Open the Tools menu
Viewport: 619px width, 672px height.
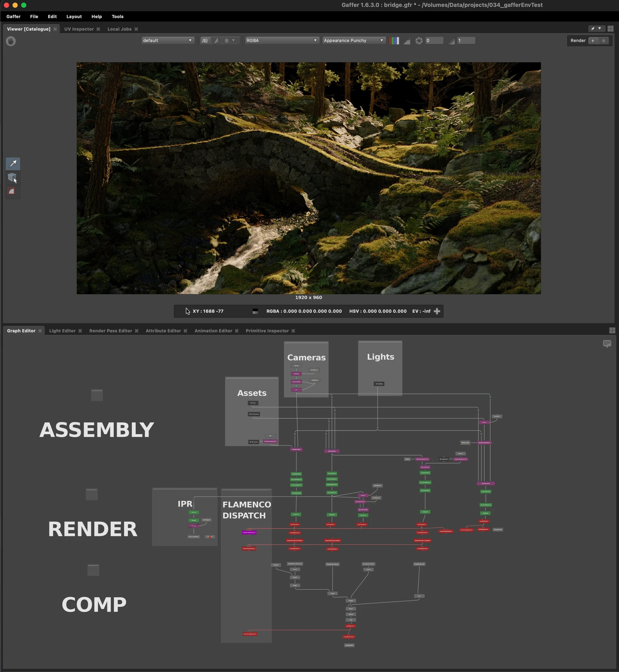point(118,16)
